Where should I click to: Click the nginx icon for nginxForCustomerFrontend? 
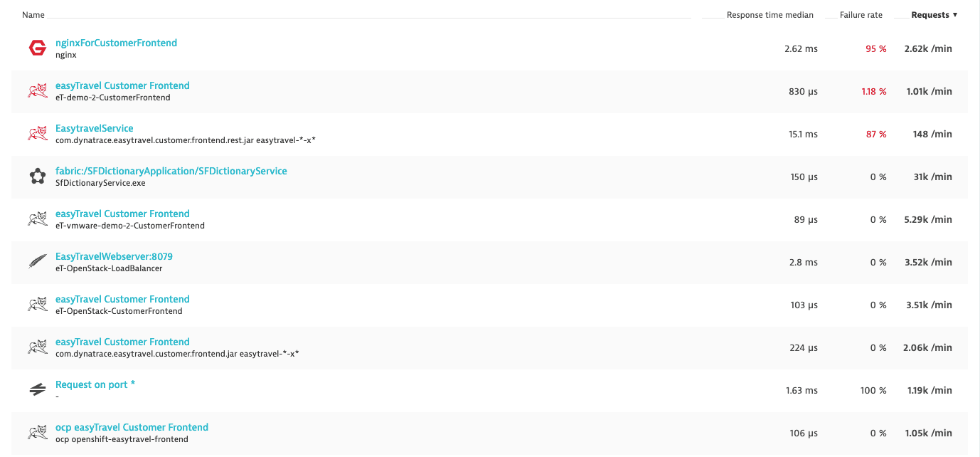(x=37, y=48)
